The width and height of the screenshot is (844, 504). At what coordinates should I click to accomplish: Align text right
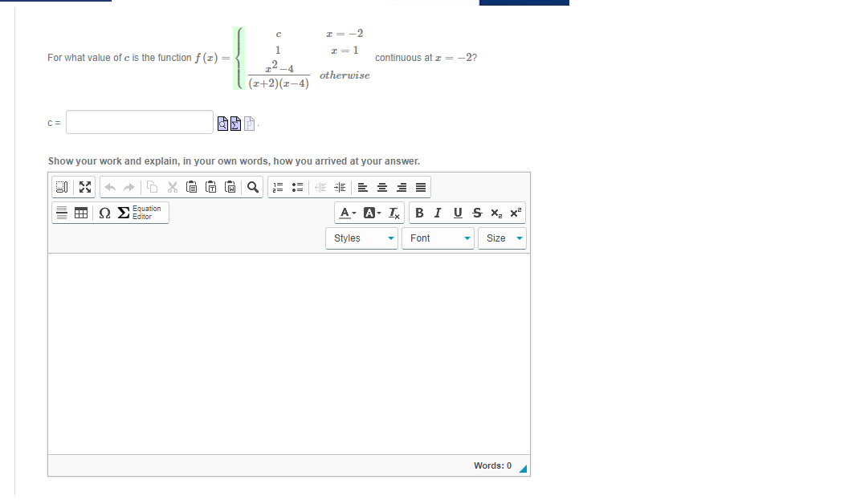402,187
